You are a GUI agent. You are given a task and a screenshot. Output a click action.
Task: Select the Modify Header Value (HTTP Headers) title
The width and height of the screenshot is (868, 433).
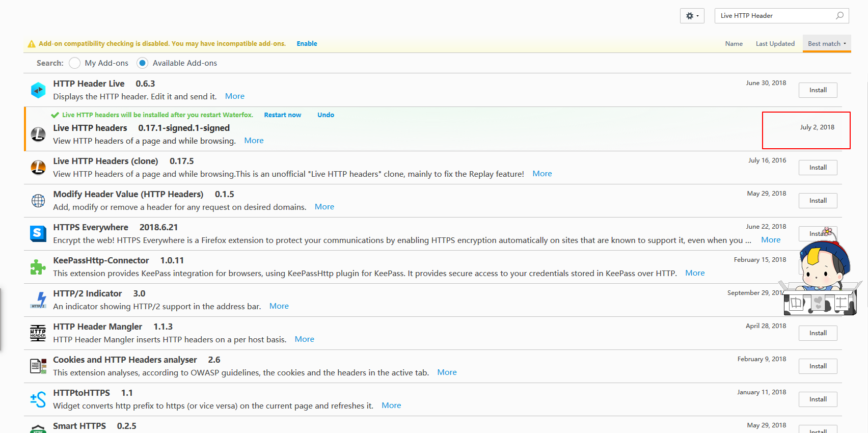[128, 194]
